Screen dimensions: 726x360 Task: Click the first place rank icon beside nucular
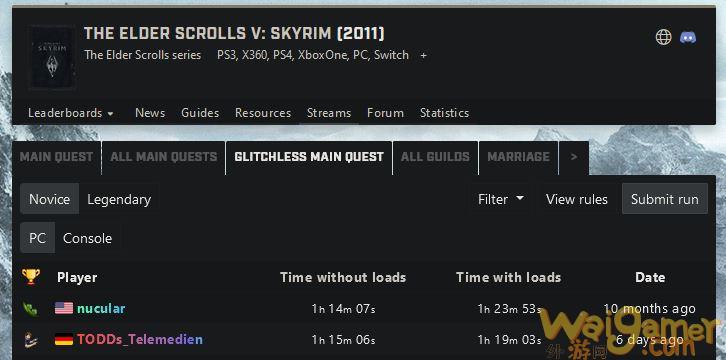pos(30,308)
